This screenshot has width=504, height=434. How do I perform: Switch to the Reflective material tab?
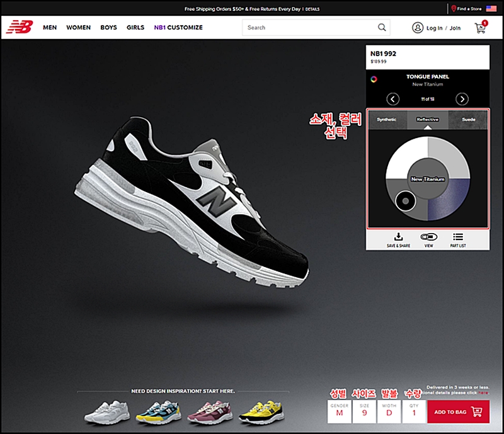(x=428, y=120)
